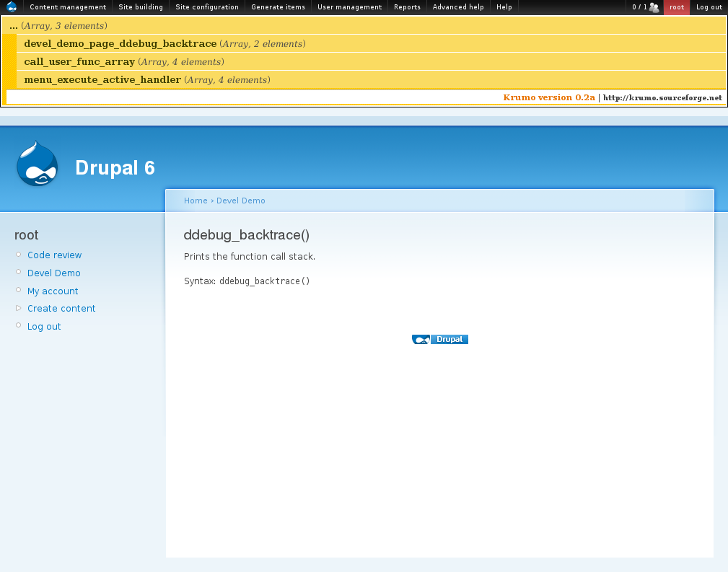
Task: Visit the krumo.sourceforge.net website link
Action: coord(662,97)
